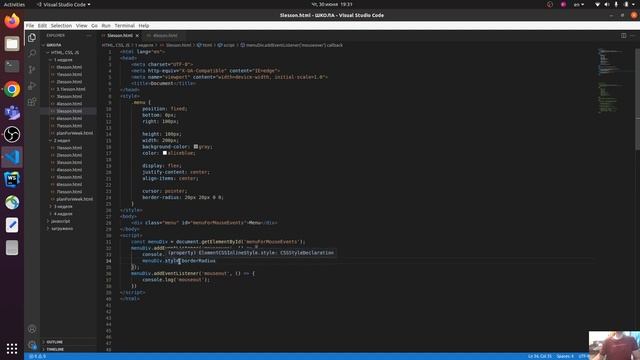The image size is (640, 360).
Task: Launch Google Chrome from the dock
Action: pos(12,89)
